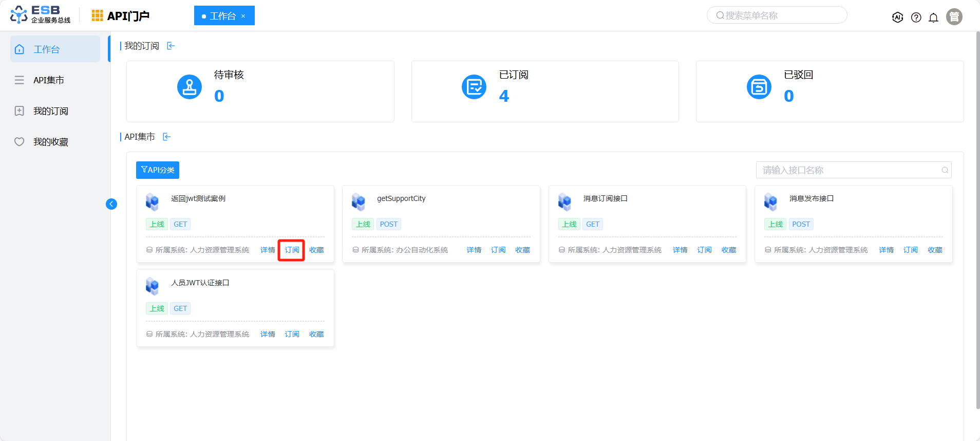
Task: Open the help question mark icon
Action: pos(916,17)
